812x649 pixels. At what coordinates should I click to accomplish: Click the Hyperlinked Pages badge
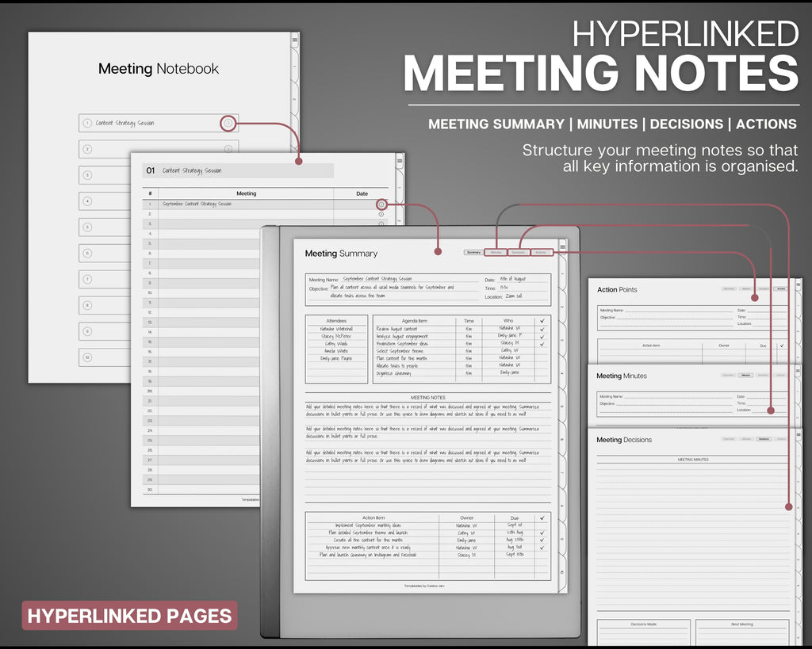click(129, 616)
